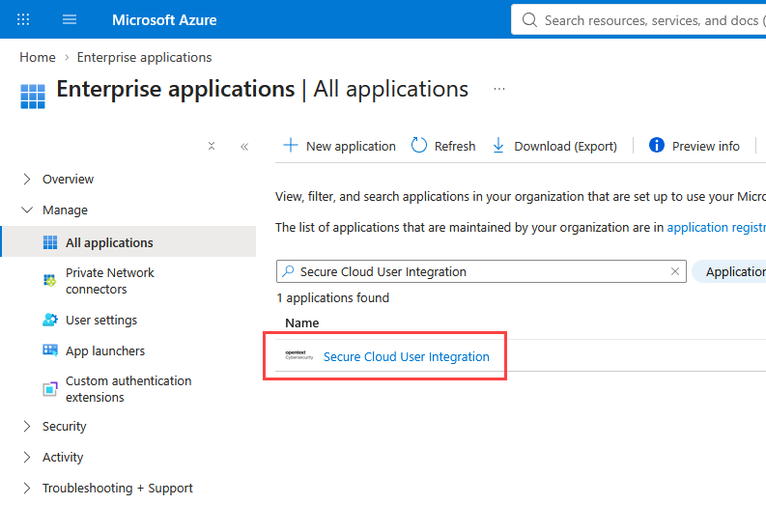
Task: Expand the Troubleshooting + Support chevron
Action: (27, 488)
